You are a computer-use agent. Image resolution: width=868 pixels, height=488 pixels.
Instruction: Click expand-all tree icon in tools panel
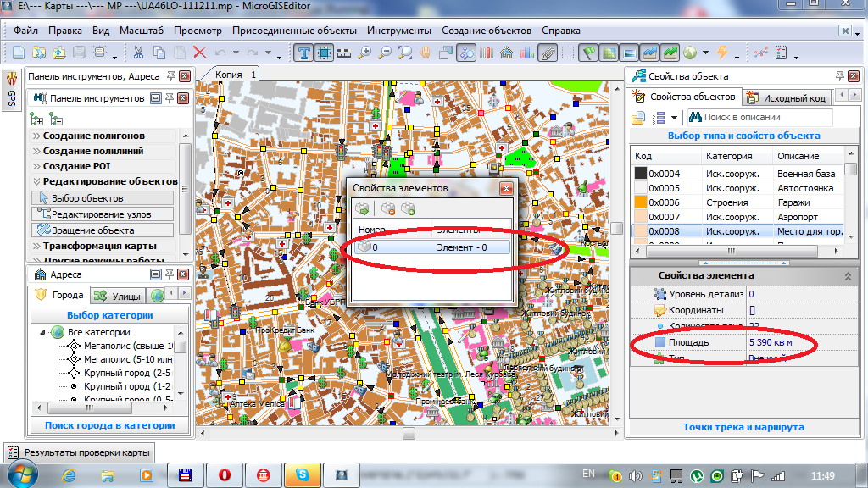pyautogui.click(x=36, y=119)
